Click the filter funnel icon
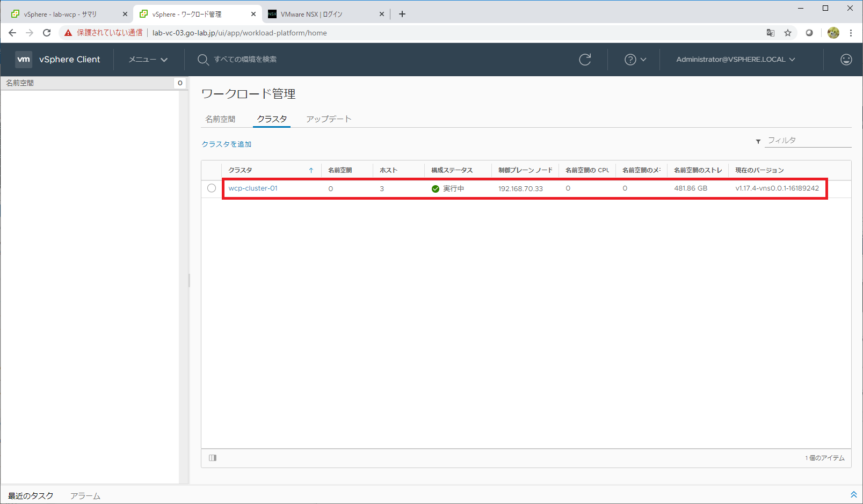This screenshot has height=504, width=863. (x=758, y=141)
